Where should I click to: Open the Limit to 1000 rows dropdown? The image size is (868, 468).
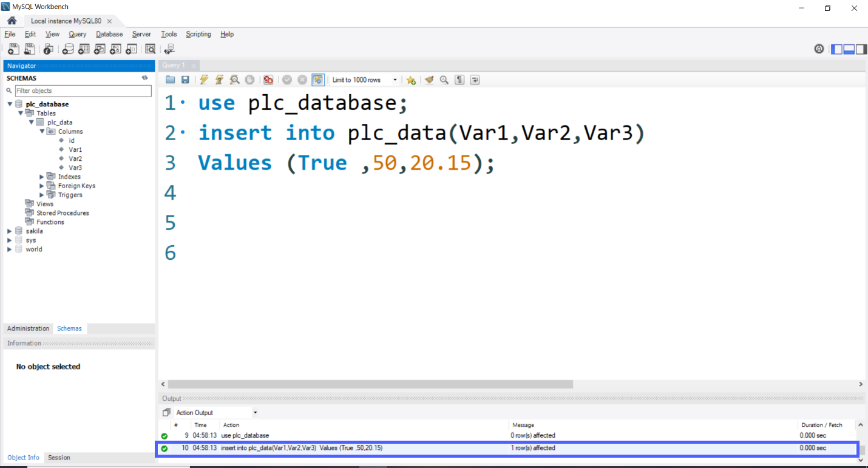point(395,80)
